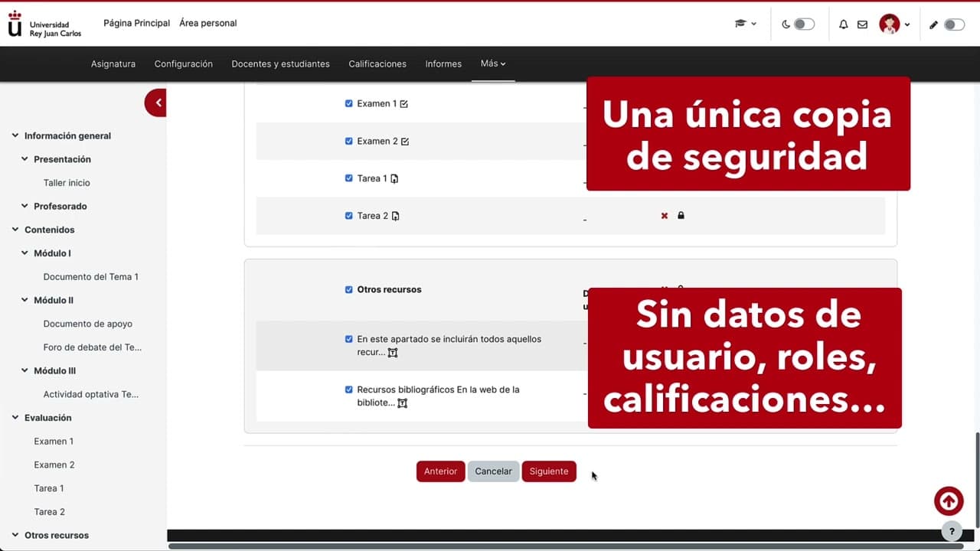Click the assignment icon beside Tarea 2

coord(396,217)
